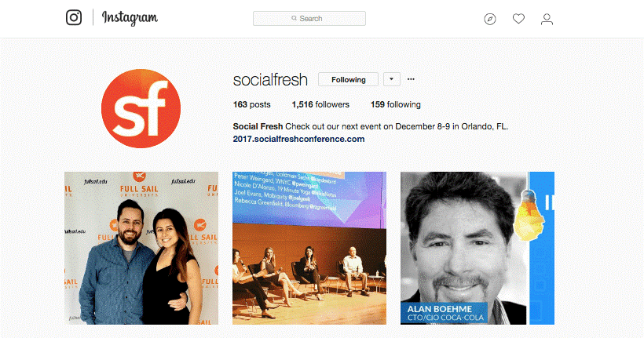View the 163 posts count
The width and height of the screenshot is (644, 338).
tap(252, 104)
